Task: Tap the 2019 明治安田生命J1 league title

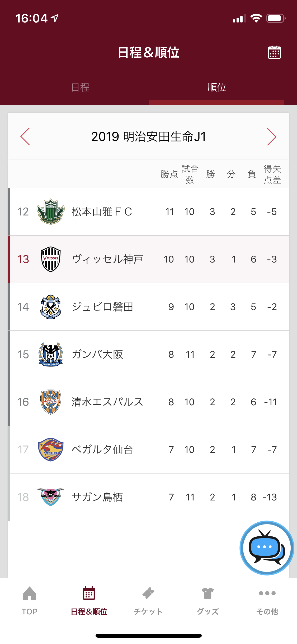Action: pyautogui.click(x=148, y=137)
